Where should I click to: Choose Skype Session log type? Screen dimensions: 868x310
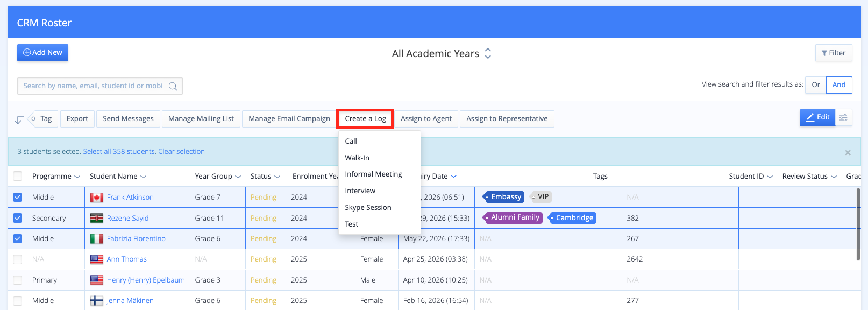[368, 207]
